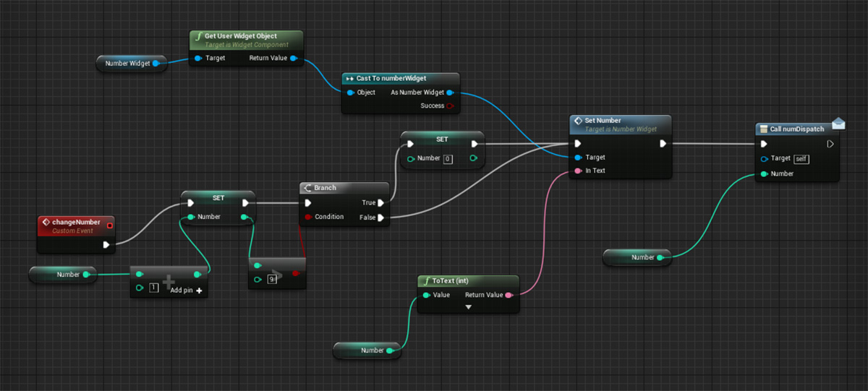Select the Cast To numberWidget node title

[391, 78]
